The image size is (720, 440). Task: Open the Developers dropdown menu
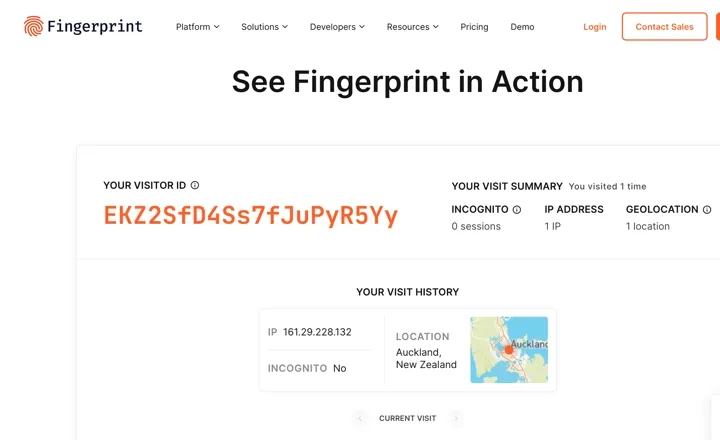pyautogui.click(x=337, y=27)
